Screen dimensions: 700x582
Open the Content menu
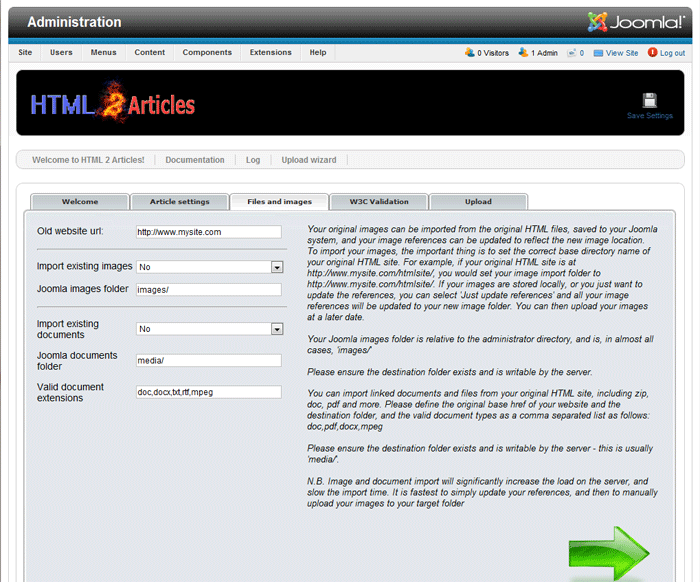[x=150, y=52]
